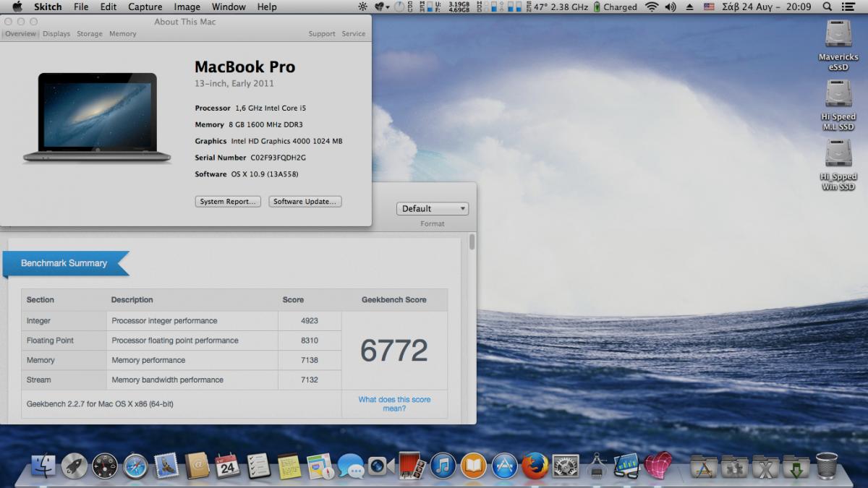Click the eject icon in menu bar
The width and height of the screenshot is (868, 488).
pos(689,7)
